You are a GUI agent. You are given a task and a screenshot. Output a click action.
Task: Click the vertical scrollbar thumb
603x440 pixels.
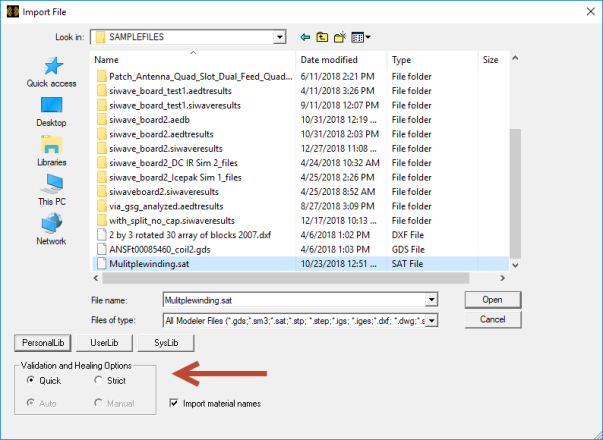(x=515, y=193)
